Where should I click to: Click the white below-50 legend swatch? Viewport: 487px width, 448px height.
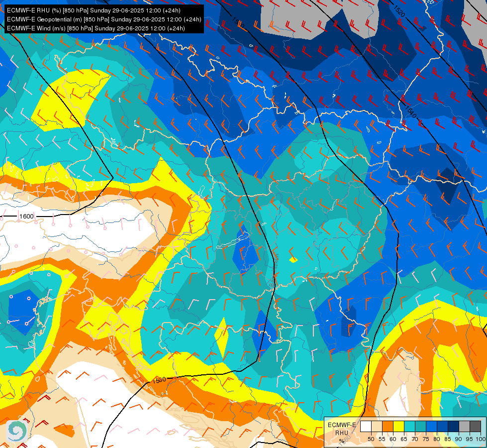click(366, 426)
